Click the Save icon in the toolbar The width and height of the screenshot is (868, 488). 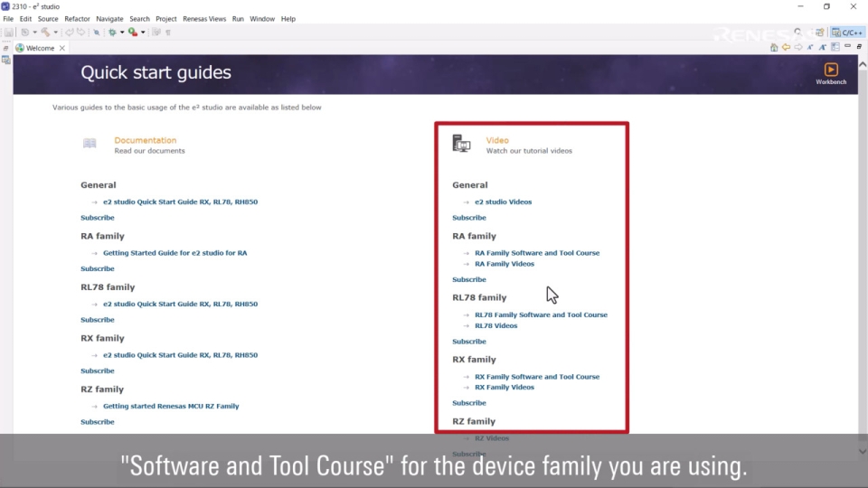point(9,33)
